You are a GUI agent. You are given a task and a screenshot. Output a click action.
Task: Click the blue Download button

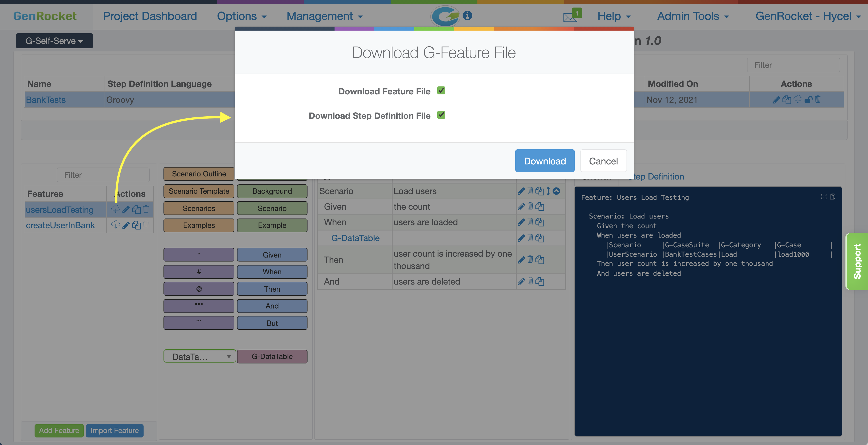click(x=545, y=161)
